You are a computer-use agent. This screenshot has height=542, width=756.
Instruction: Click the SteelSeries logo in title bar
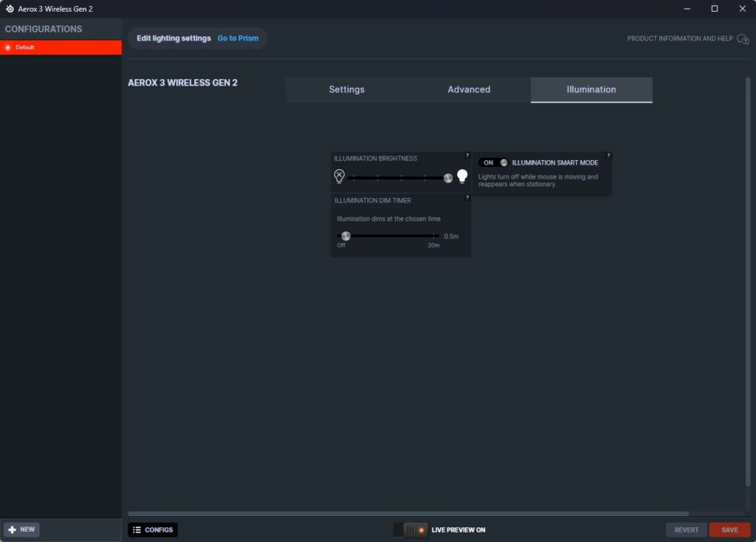[10, 9]
